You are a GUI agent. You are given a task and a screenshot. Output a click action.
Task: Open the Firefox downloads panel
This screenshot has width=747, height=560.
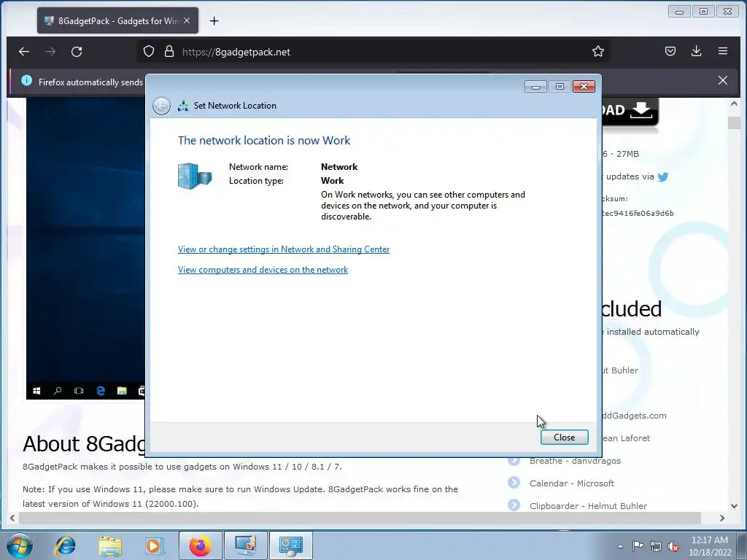tap(696, 52)
